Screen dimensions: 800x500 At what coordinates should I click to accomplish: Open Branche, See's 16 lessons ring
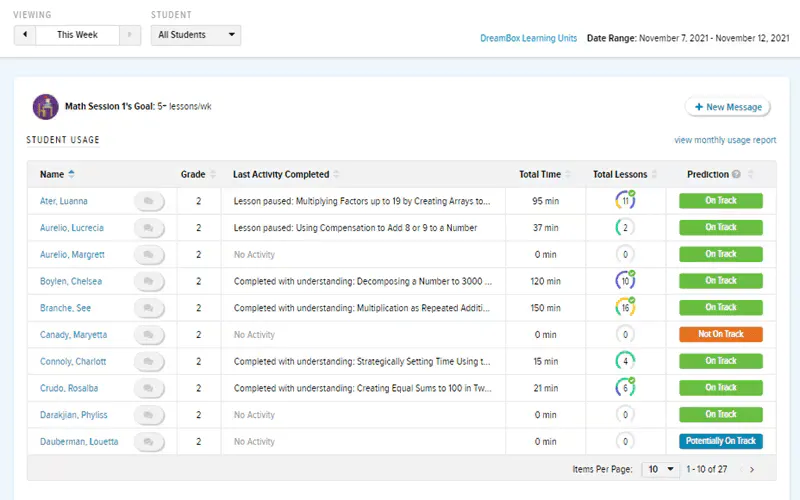[626, 308]
